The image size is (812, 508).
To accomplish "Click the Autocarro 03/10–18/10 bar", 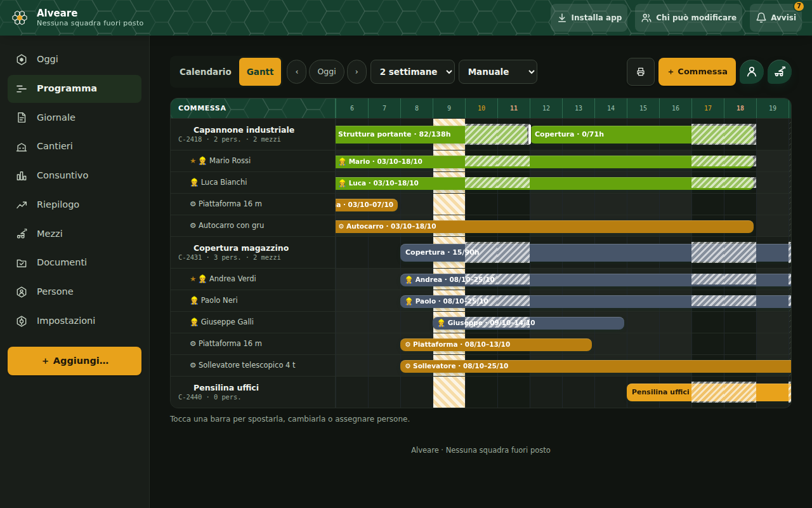I will 544,227.
